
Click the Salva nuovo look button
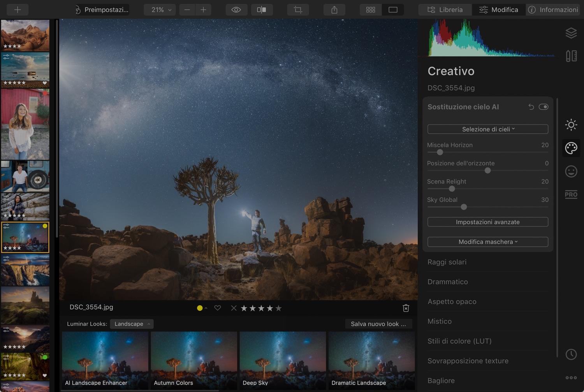(378, 324)
